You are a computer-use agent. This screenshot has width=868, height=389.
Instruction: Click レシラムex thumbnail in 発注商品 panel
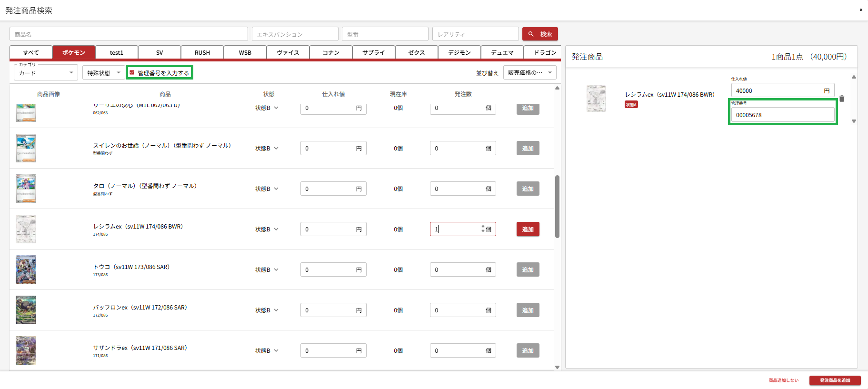click(596, 99)
